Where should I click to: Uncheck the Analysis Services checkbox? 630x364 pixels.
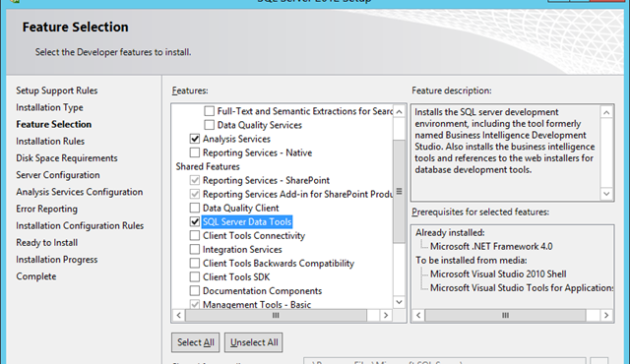pyautogui.click(x=195, y=139)
